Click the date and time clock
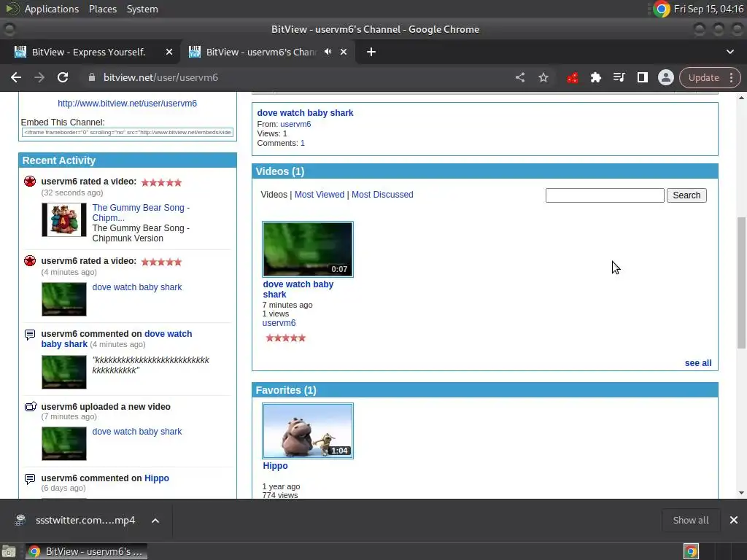Screen dimensions: 747x560 tap(709, 9)
